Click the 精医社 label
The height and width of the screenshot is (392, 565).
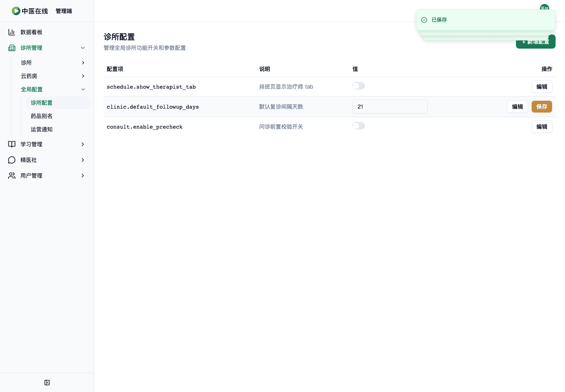click(29, 160)
